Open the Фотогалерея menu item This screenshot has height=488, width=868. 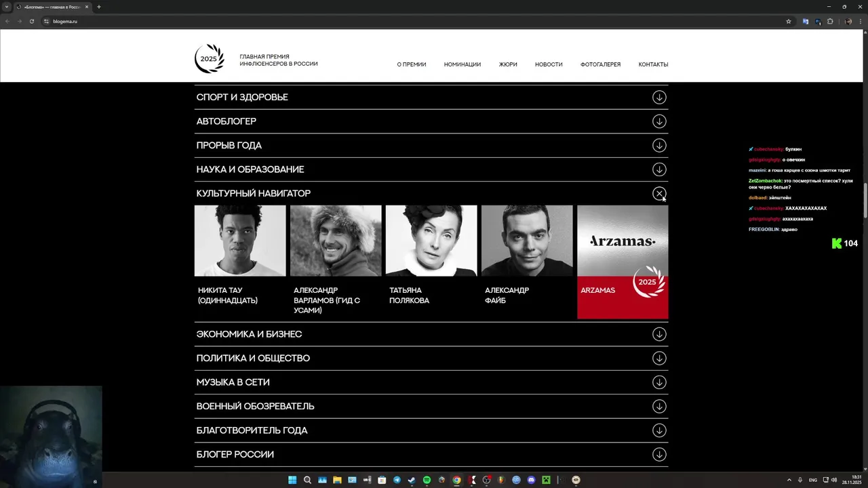point(600,64)
